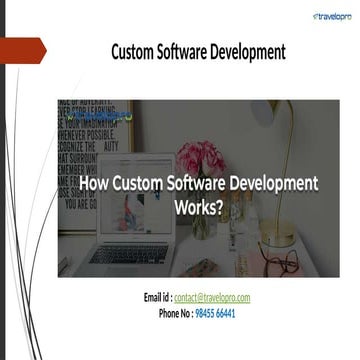Click the travelopro logo in the header
The height and width of the screenshot is (360, 360).
pos(332,17)
